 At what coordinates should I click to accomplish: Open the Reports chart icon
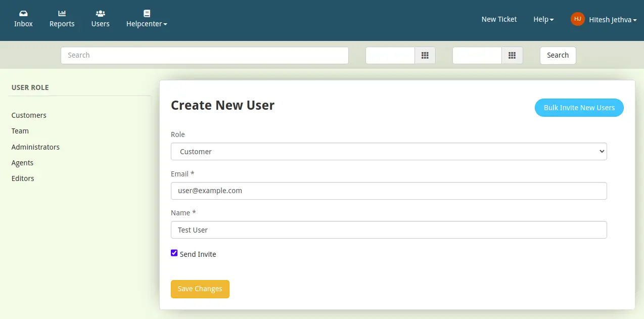62,13
